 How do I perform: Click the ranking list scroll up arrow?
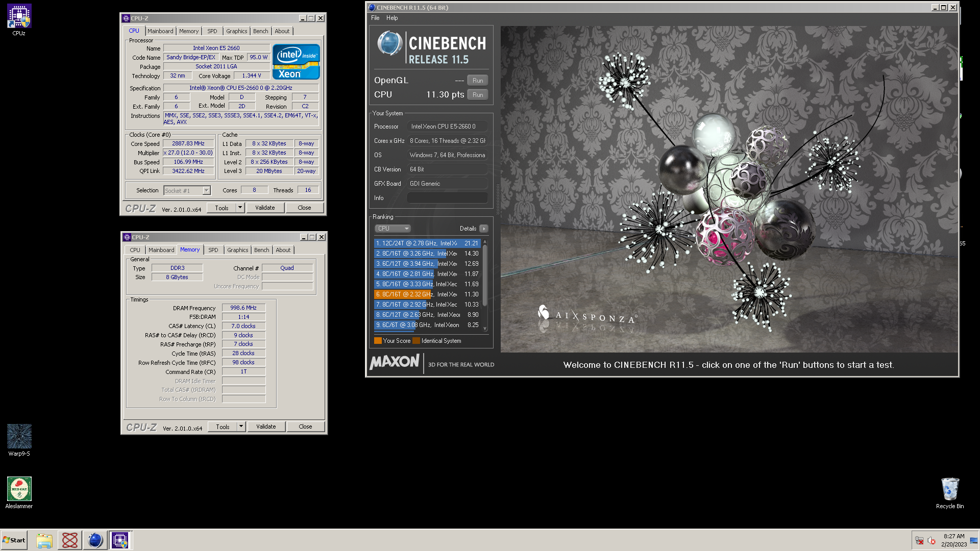[485, 242]
